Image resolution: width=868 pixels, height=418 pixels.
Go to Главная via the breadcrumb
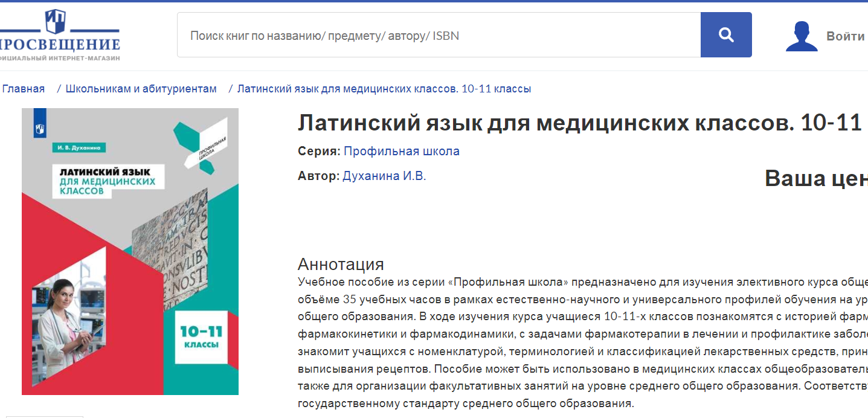24,89
